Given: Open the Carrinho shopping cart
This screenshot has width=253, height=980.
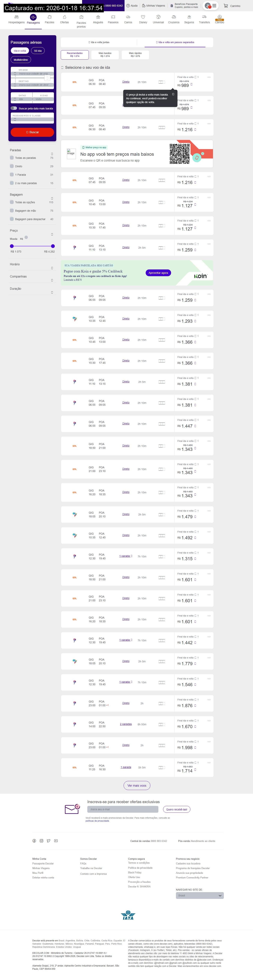Looking at the screenshot, I should click(232, 6).
